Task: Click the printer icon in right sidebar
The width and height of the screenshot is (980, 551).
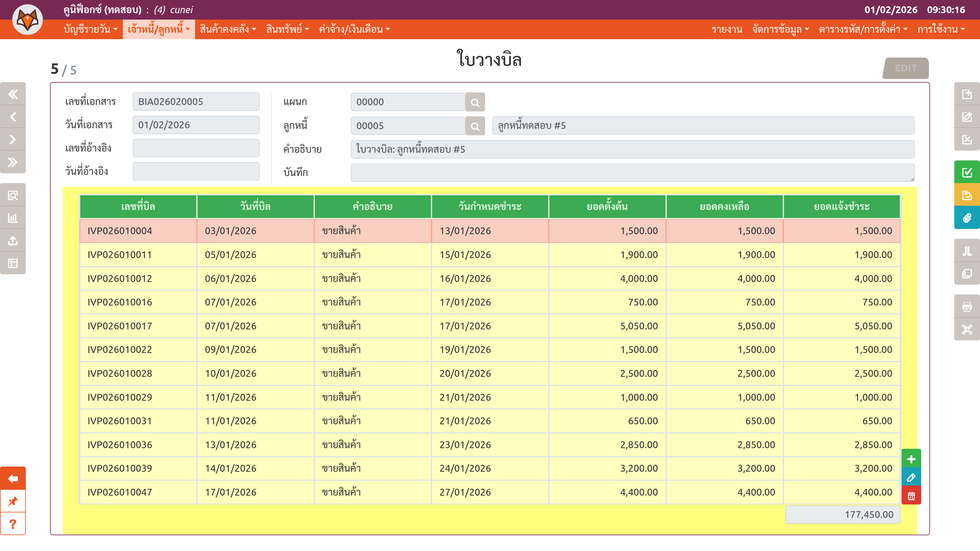Action: pyautogui.click(x=967, y=306)
